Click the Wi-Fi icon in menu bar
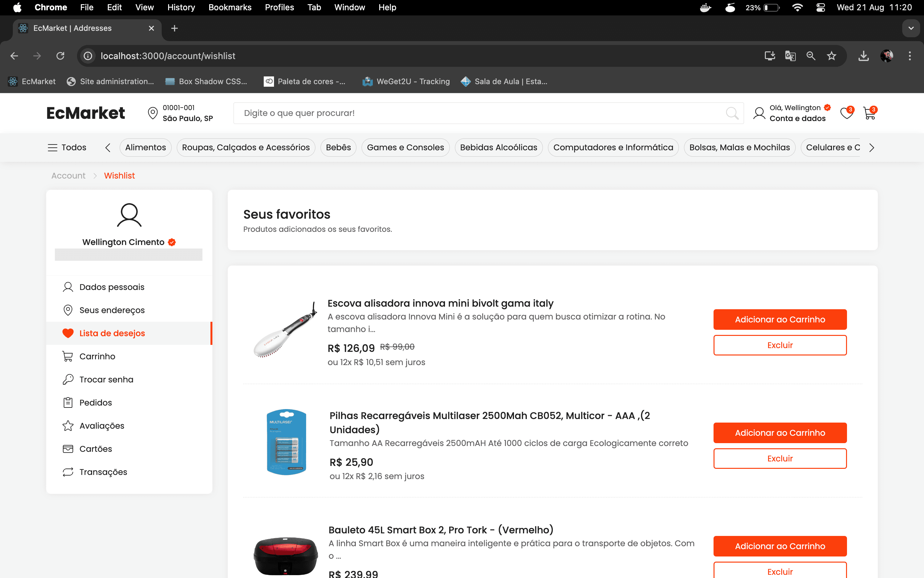The height and width of the screenshot is (578, 924). pyautogui.click(x=797, y=8)
